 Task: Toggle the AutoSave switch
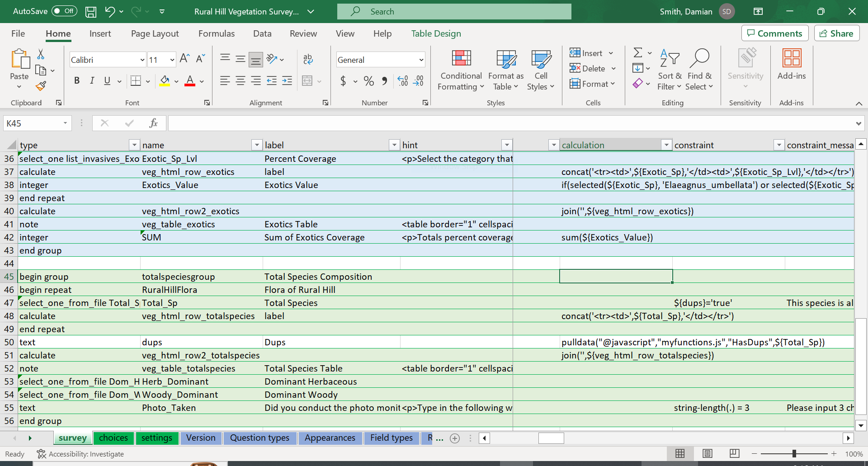click(64, 11)
